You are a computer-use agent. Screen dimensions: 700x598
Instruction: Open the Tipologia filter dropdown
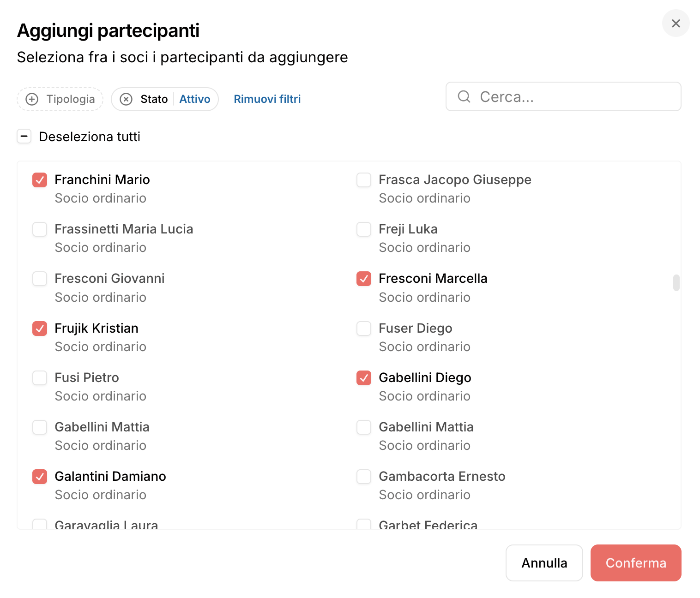tap(60, 99)
